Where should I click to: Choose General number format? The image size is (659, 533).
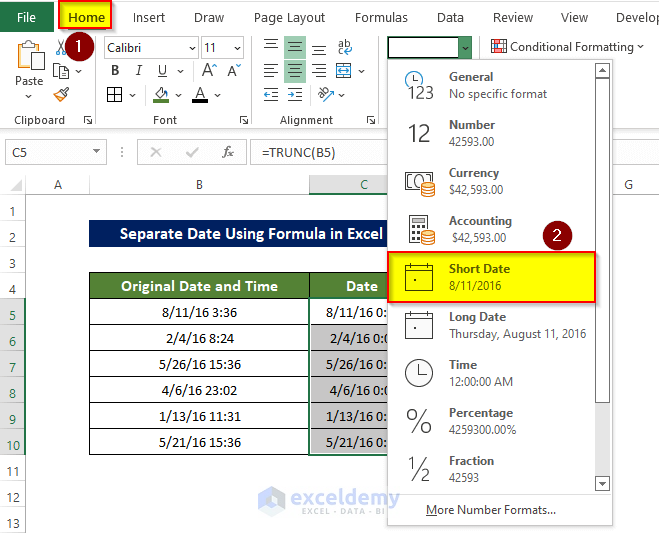coord(491,85)
